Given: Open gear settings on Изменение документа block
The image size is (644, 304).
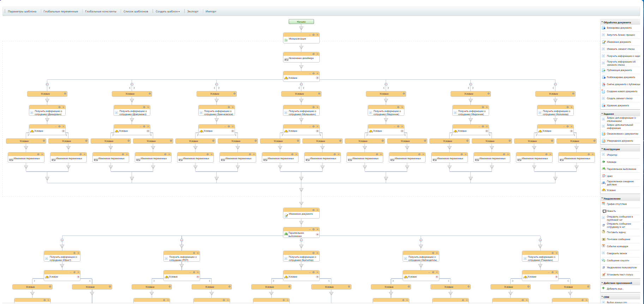Looking at the screenshot, I should click(313, 210).
